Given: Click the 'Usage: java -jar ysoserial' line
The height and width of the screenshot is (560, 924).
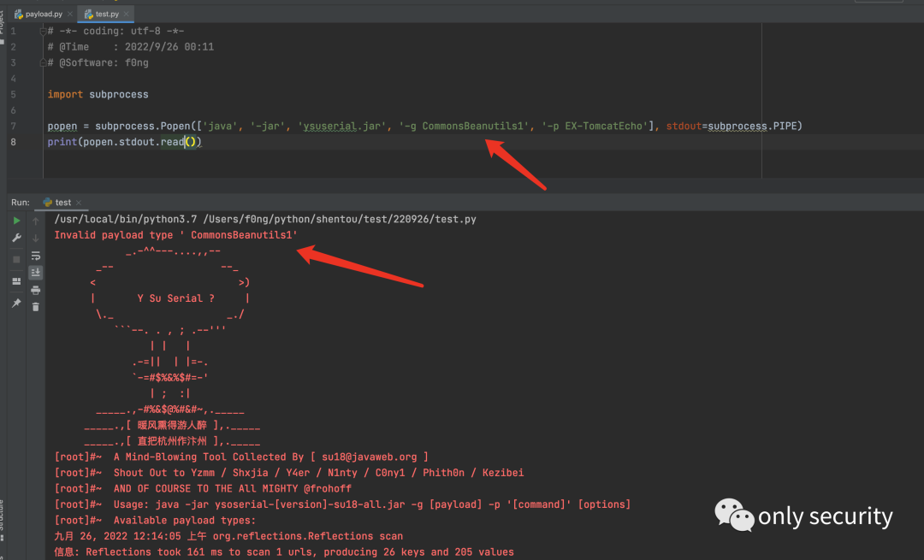Looking at the screenshot, I should tap(342, 504).
